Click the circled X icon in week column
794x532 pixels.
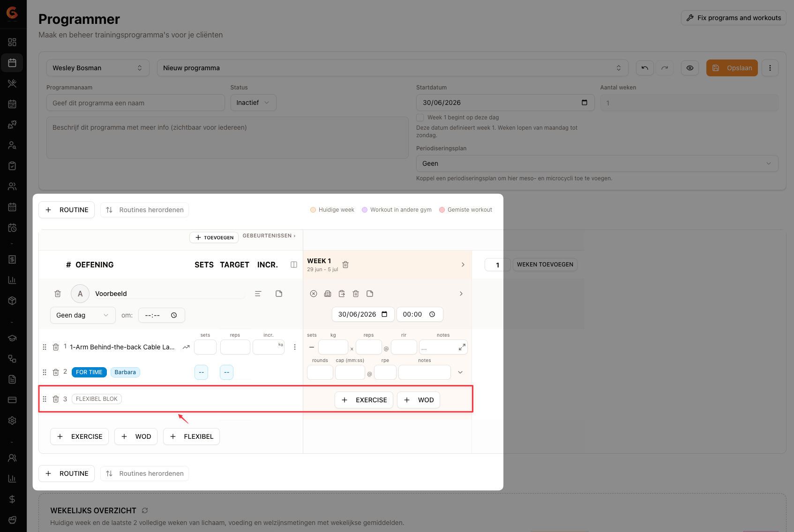(314, 294)
